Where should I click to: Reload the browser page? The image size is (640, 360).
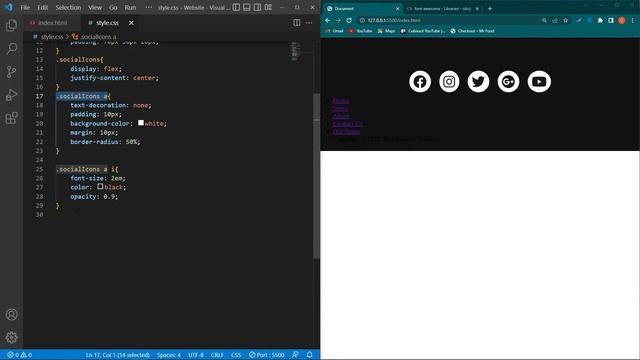pyautogui.click(x=349, y=20)
